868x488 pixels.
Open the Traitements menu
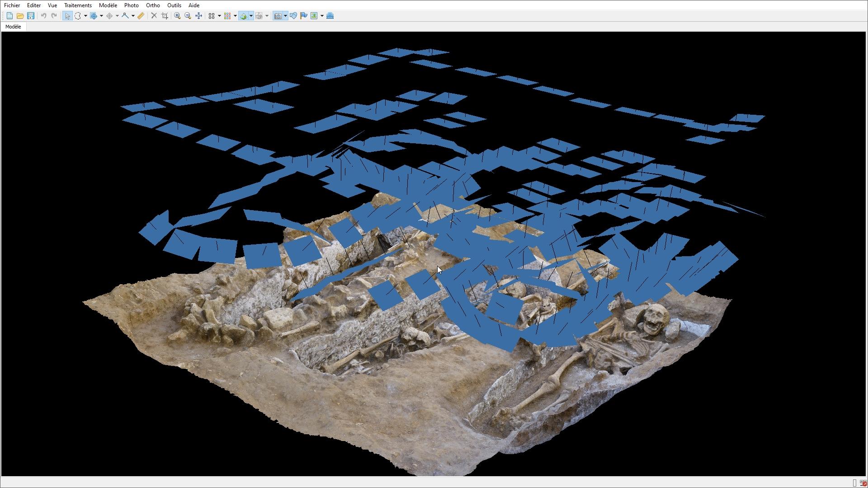78,5
